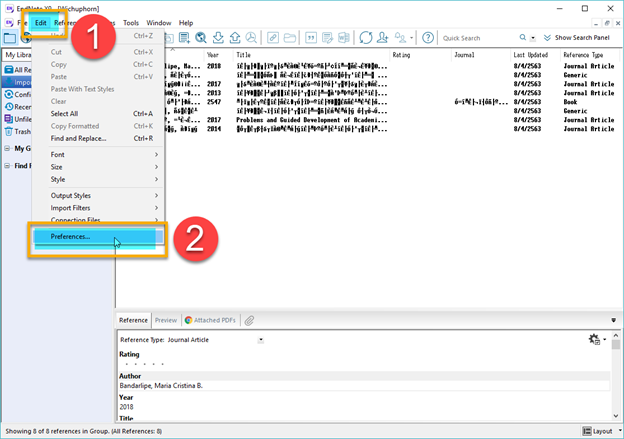
Task: Click the paperclip attachment tab icon
Action: (x=250, y=320)
